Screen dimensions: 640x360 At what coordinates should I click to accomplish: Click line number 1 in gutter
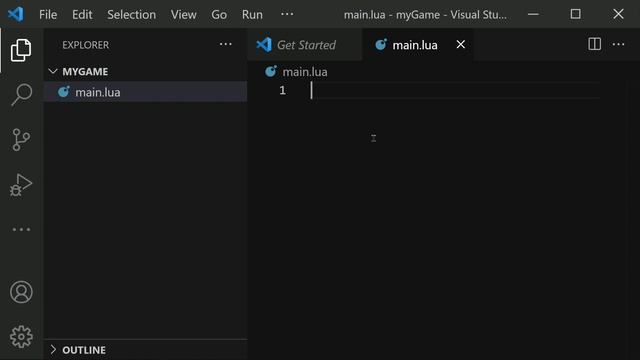point(282,90)
